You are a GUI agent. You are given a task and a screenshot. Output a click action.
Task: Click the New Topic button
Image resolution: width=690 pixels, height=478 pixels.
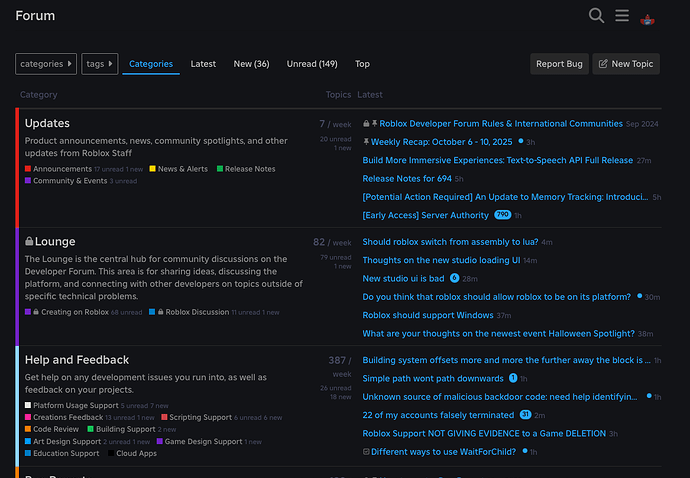pos(626,64)
